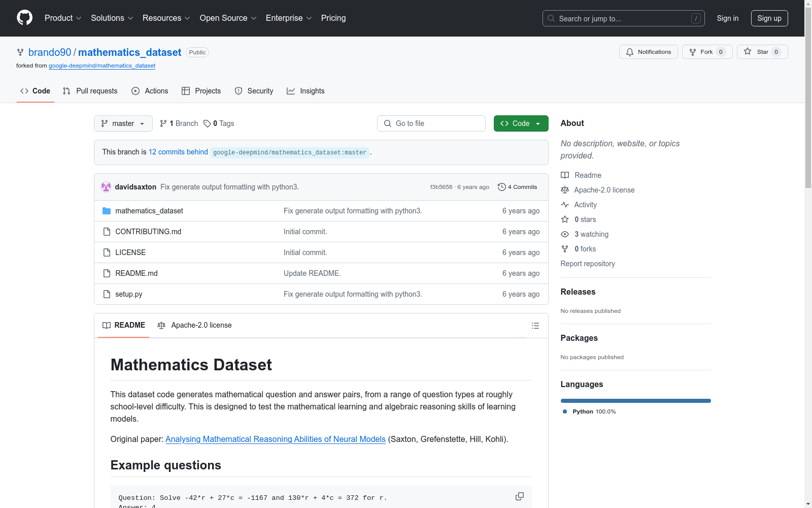Image resolution: width=812 pixels, height=508 pixels.
Task: Open the Security tab
Action: tap(254, 91)
